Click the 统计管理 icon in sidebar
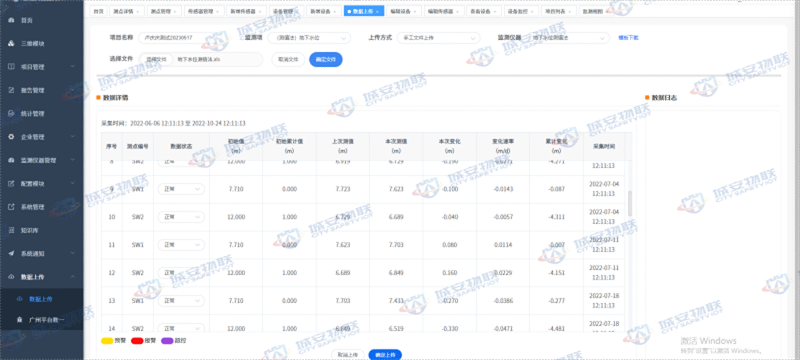Screen dimensions: 800x360 pos(12,114)
